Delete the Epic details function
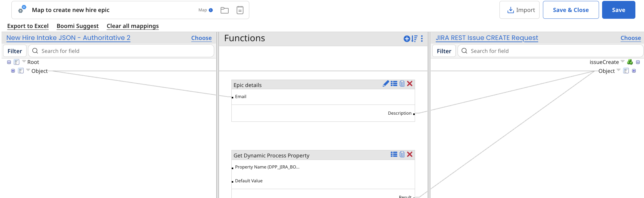The image size is (644, 198). [x=410, y=84]
